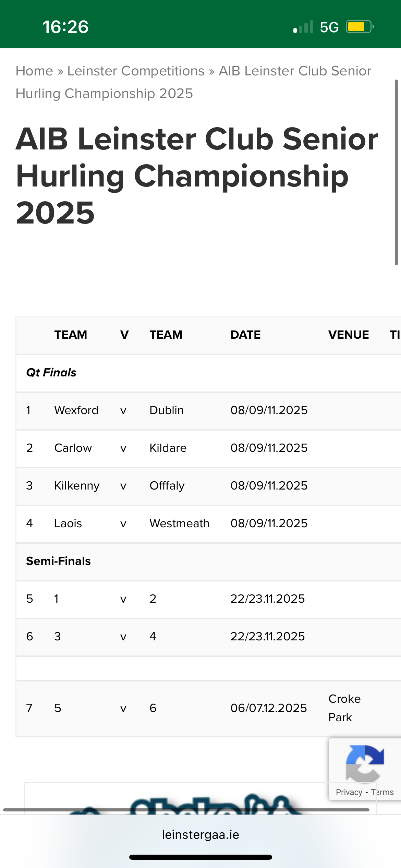Tap the Semi-Finals section heading row
This screenshot has height=868, width=401.
pyautogui.click(x=208, y=561)
